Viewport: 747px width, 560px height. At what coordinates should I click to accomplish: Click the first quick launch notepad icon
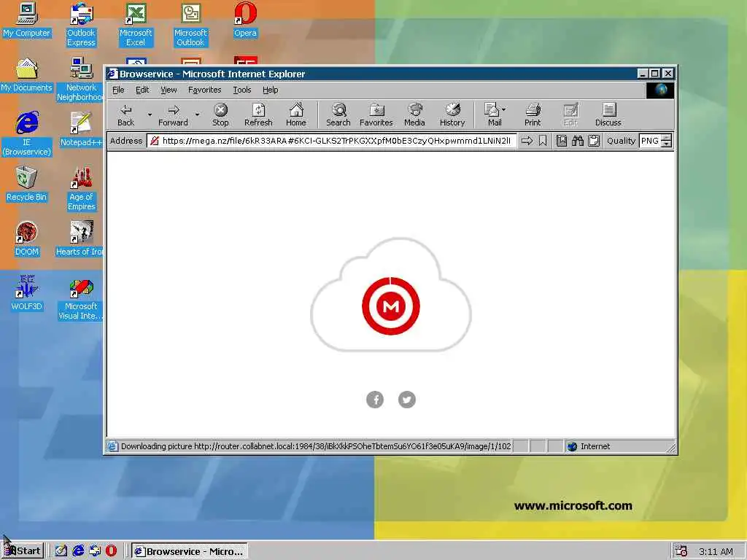61,551
